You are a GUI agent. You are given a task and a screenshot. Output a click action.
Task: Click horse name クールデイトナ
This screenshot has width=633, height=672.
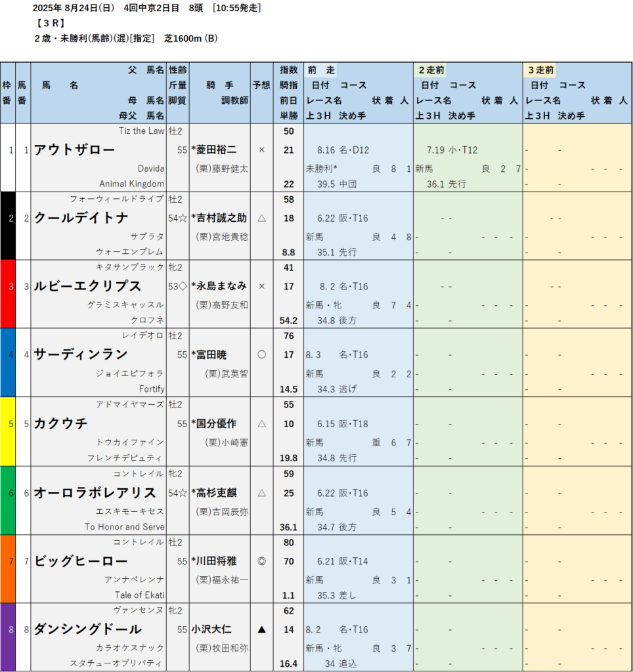pyautogui.click(x=81, y=218)
